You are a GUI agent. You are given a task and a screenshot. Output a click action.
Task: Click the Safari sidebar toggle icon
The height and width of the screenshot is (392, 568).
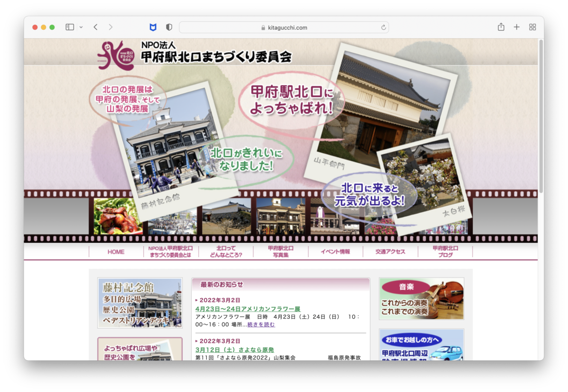point(70,27)
